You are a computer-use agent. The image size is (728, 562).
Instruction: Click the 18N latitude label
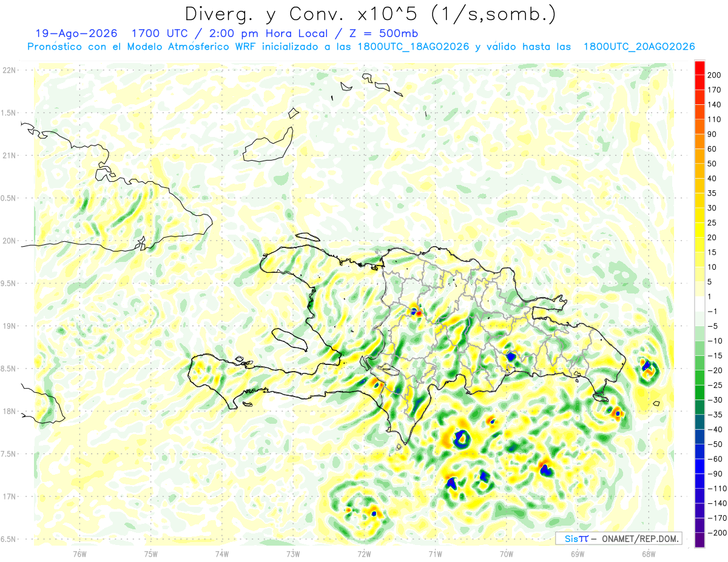click(10, 411)
